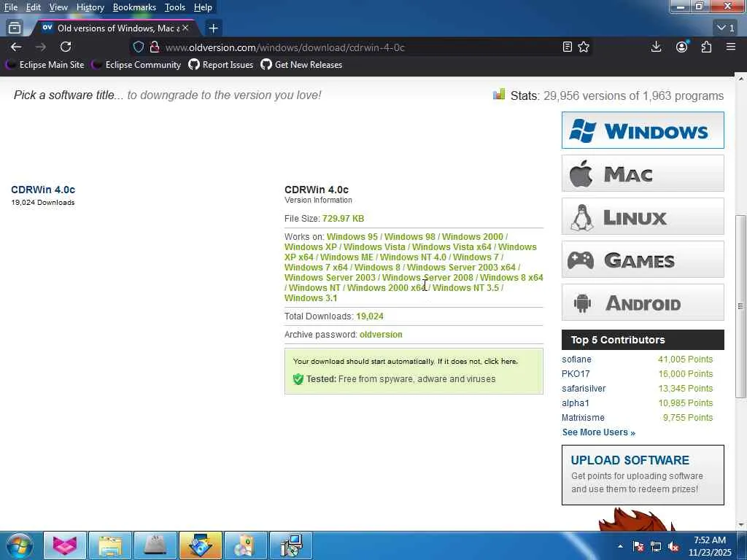
Task: Click the stats bar chart icon
Action: point(499,94)
